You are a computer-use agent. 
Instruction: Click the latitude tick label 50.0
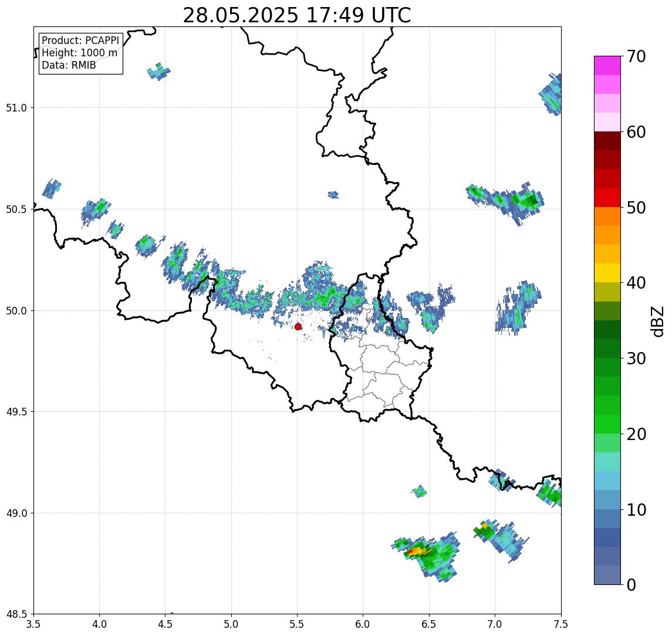coord(16,310)
